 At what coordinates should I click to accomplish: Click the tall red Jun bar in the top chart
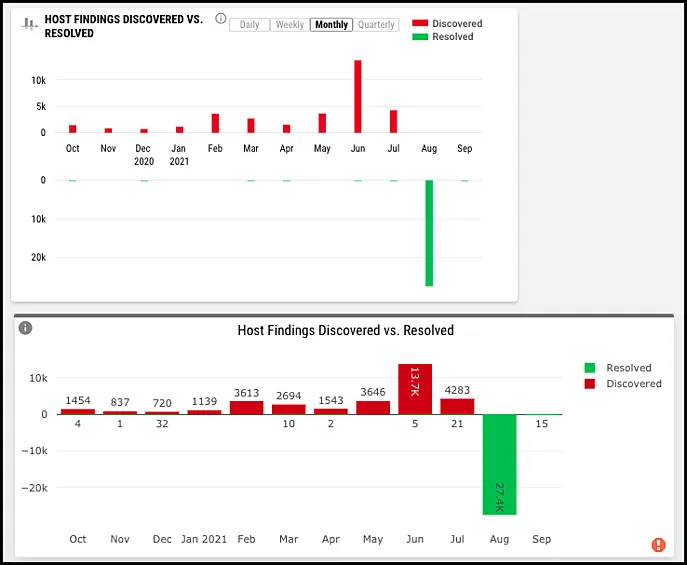pyautogui.click(x=358, y=96)
